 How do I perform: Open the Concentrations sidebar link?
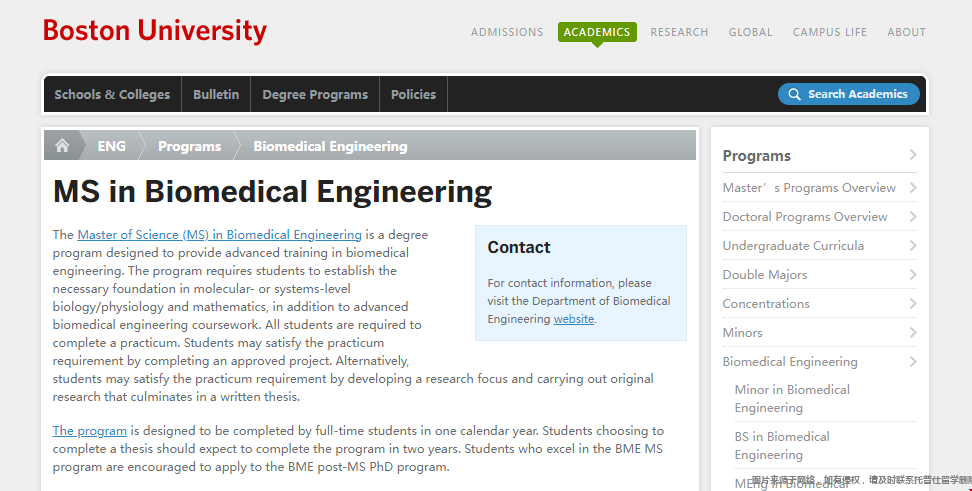pos(766,304)
